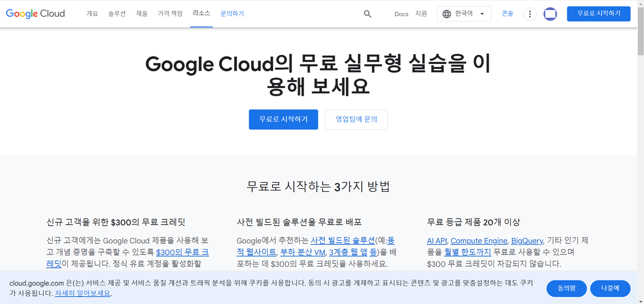This screenshot has width=644, height=304.
Task: Click heading 사전 빌드된 솔루션을 무료로 배포
Action: (299, 222)
